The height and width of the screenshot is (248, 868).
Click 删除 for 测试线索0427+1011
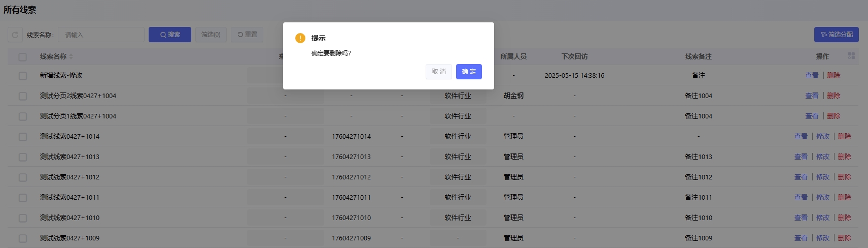[844, 197]
